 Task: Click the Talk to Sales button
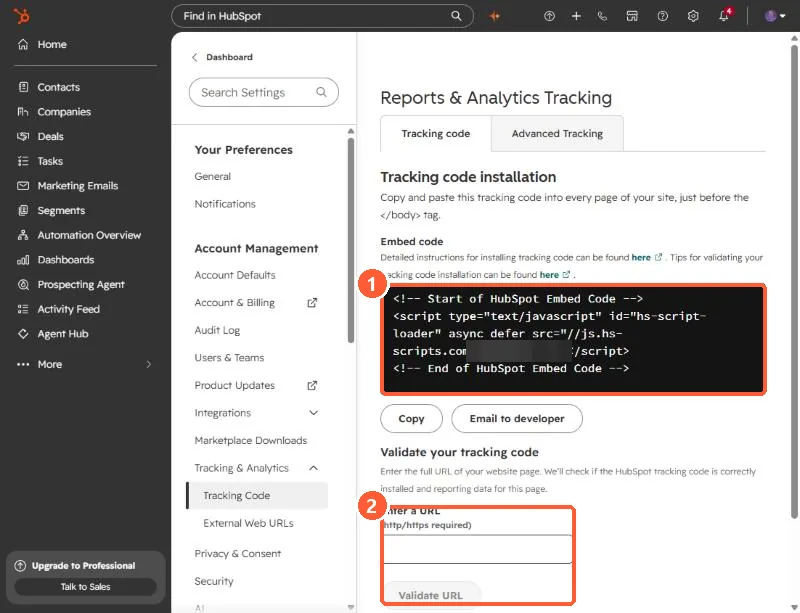click(x=85, y=586)
